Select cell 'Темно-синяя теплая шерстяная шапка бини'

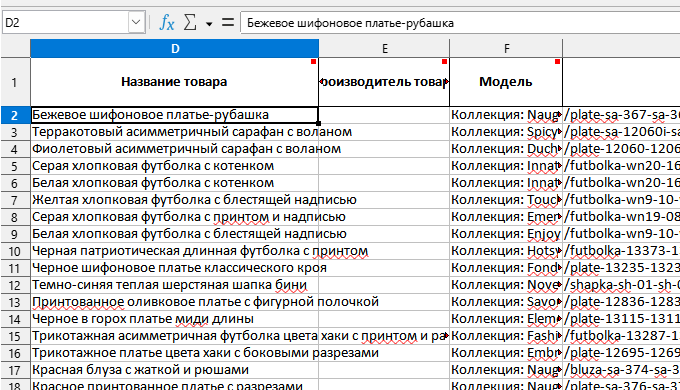coord(174,285)
